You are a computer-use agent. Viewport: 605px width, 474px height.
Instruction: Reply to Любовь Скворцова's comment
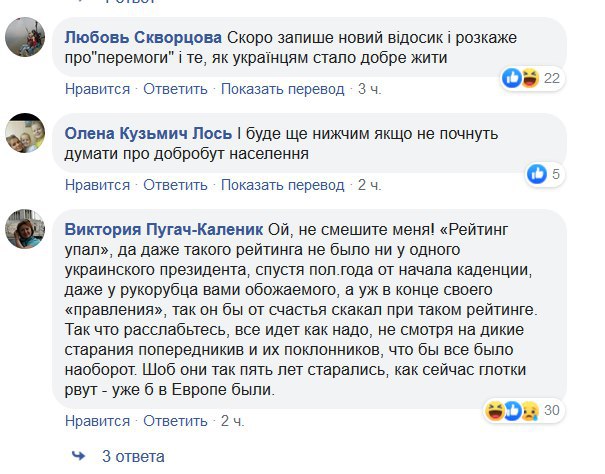(175, 89)
